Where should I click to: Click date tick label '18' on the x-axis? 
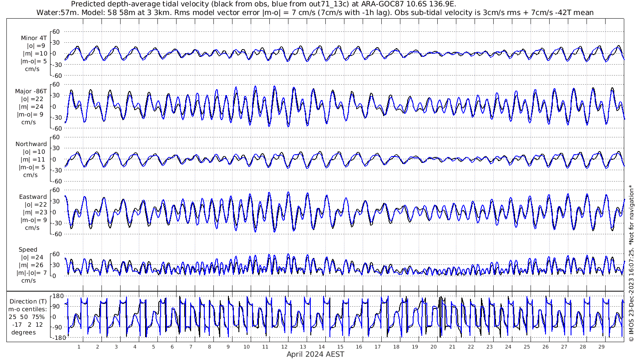pyautogui.click(x=396, y=347)
